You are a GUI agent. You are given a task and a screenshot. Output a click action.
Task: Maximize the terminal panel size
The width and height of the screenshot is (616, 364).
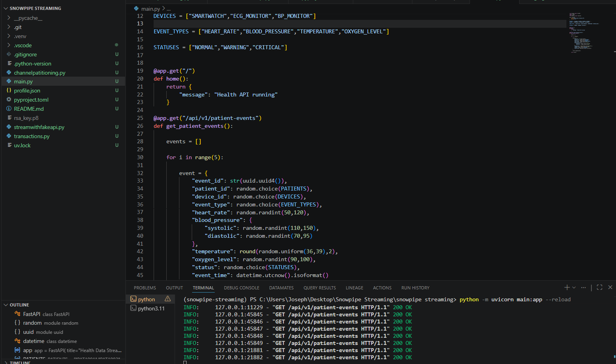coord(600,287)
